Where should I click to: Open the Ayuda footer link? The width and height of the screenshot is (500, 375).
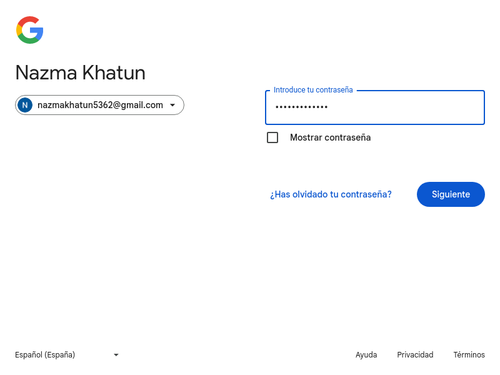366,355
